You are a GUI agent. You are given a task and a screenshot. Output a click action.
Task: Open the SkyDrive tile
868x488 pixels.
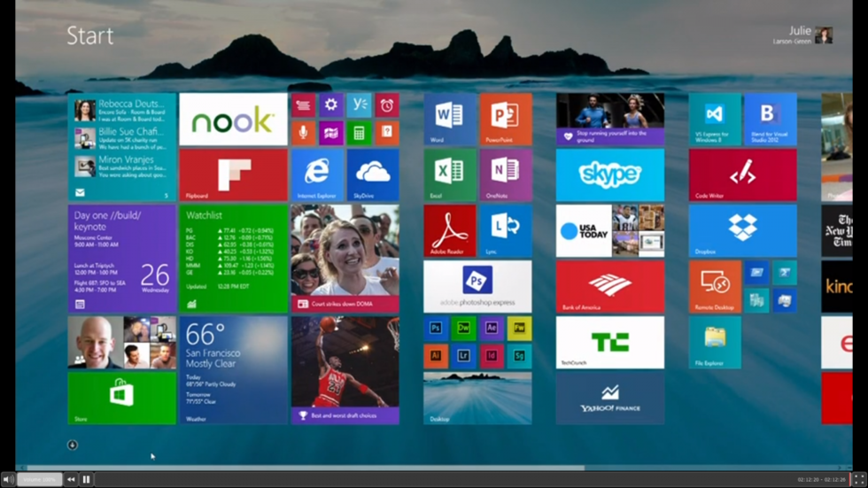[x=373, y=174]
